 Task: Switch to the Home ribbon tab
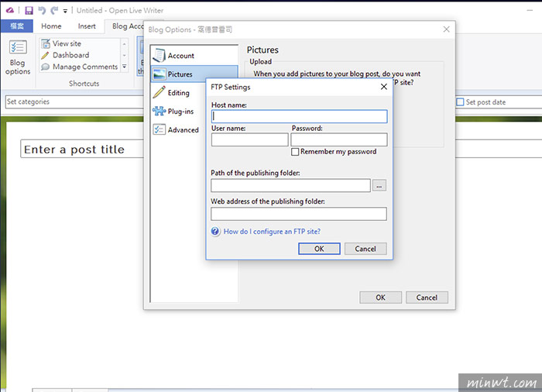[51, 26]
